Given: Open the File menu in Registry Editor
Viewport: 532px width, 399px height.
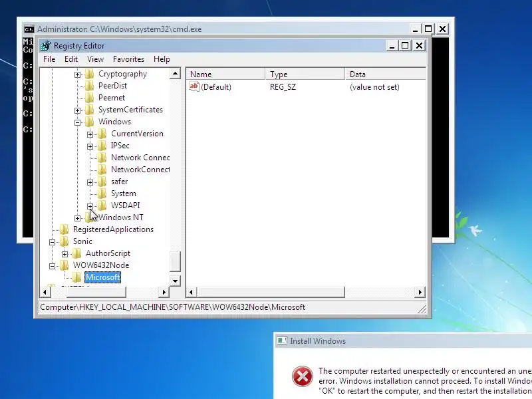Looking at the screenshot, I should [49, 59].
